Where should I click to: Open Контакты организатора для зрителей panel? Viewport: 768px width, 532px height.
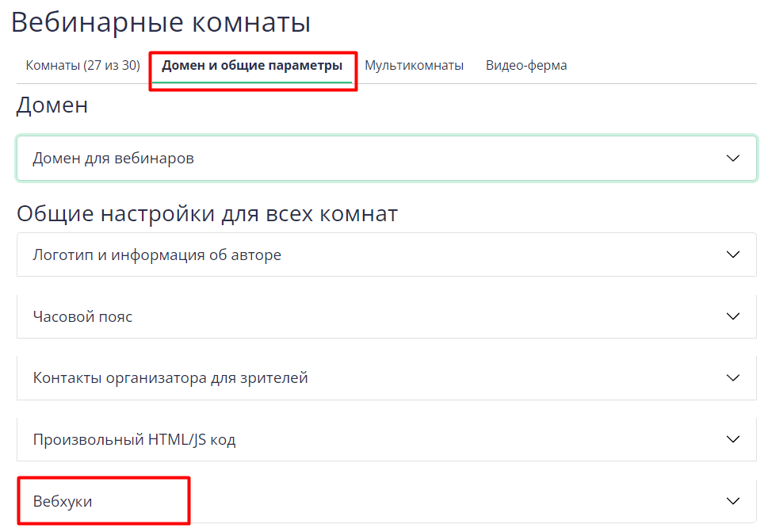click(x=170, y=378)
